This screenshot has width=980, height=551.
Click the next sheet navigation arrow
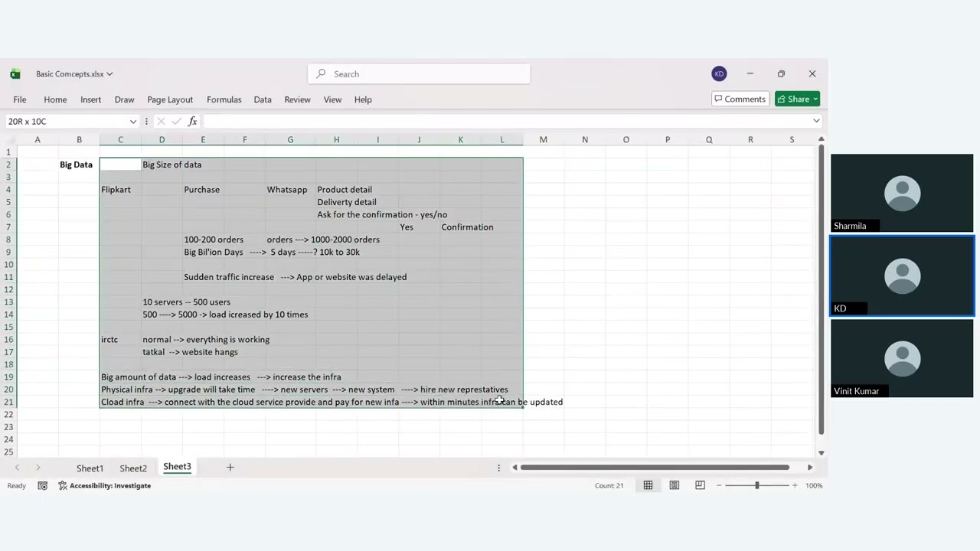point(38,468)
